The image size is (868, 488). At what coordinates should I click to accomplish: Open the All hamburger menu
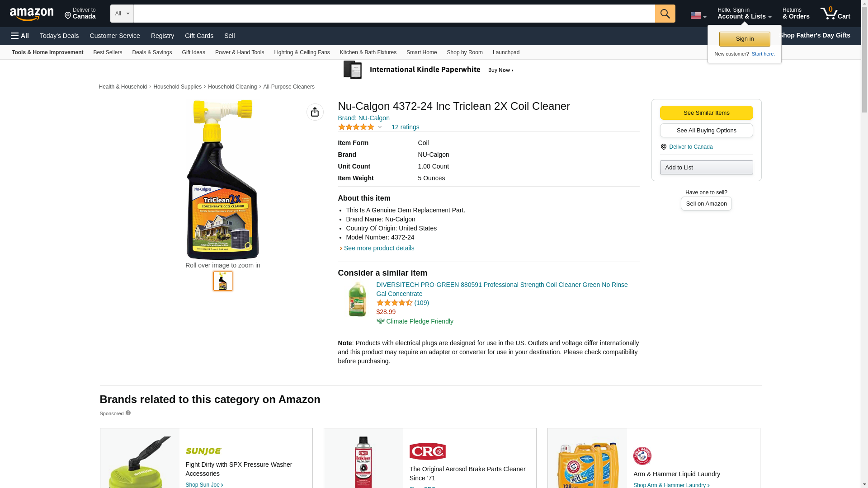pyautogui.click(x=20, y=36)
